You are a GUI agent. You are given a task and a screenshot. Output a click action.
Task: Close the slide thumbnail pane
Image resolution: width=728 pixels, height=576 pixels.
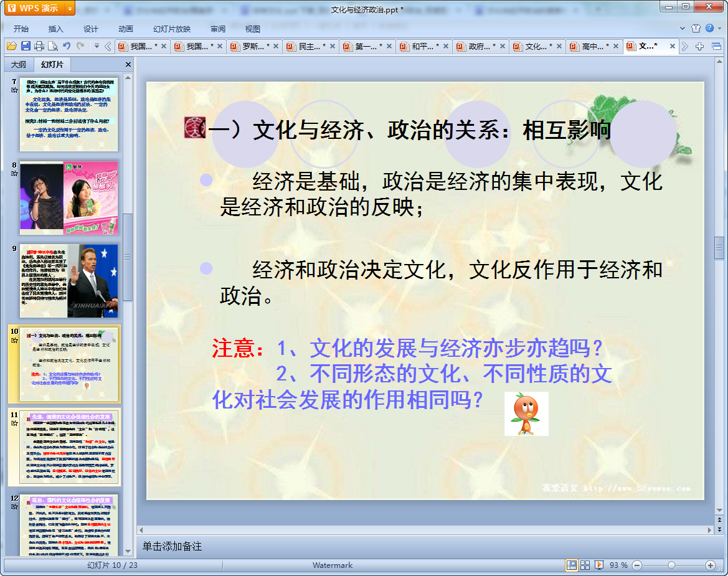[x=128, y=65]
